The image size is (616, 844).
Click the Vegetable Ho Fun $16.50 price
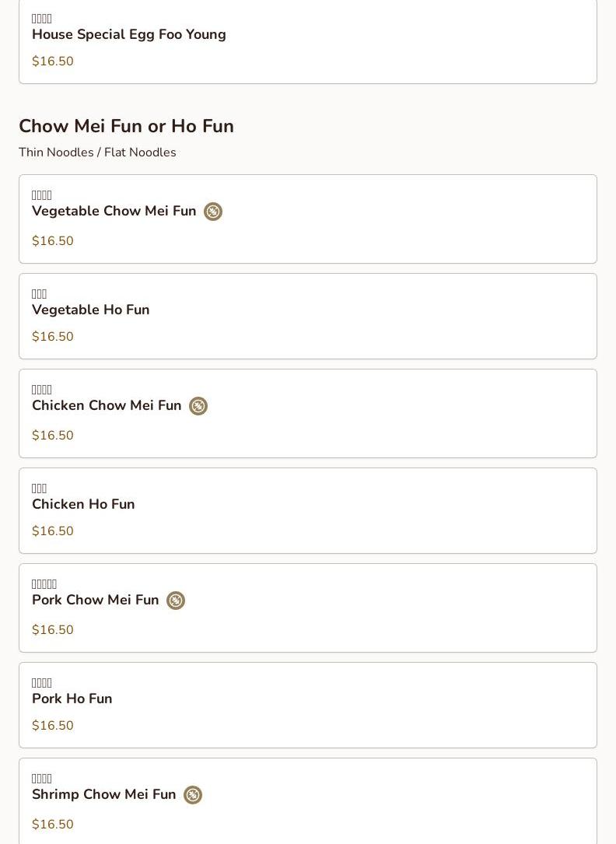tap(53, 336)
